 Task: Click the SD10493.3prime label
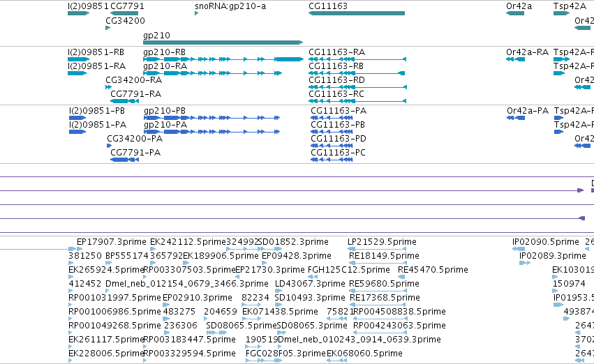[310, 298]
